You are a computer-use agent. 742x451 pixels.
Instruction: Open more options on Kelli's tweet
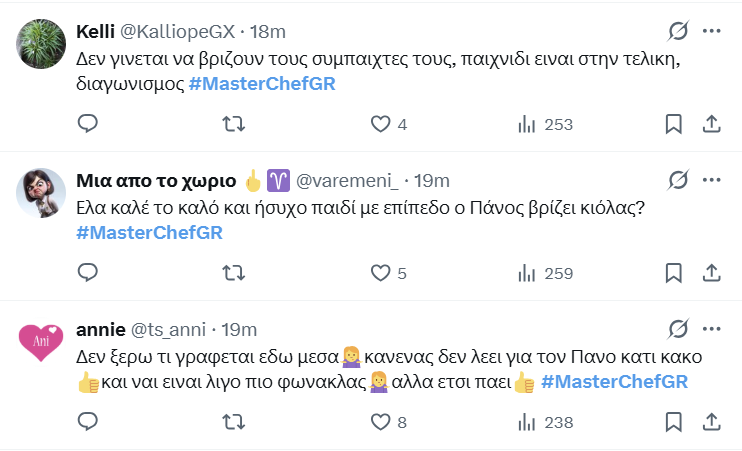(x=711, y=30)
